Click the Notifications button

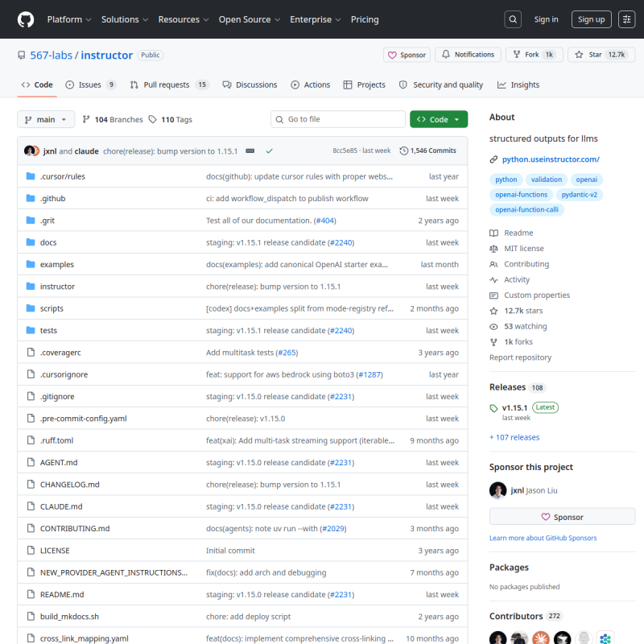(467, 55)
